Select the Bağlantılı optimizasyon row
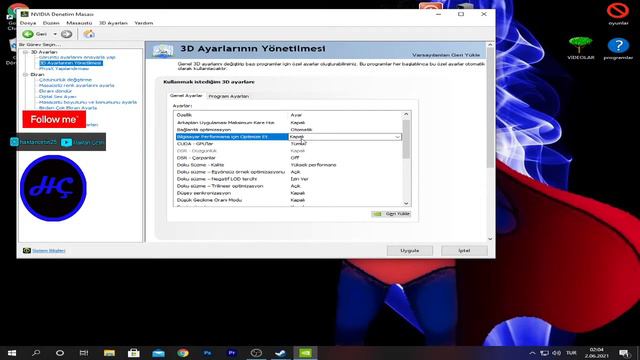Screen dimensions: 640x360 click(x=288, y=129)
